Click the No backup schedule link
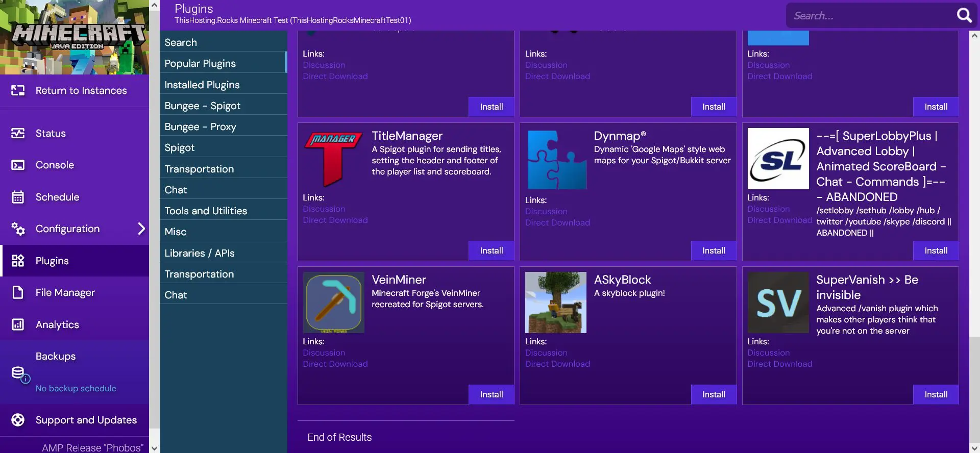Viewport: 980px width, 453px height. click(x=76, y=388)
